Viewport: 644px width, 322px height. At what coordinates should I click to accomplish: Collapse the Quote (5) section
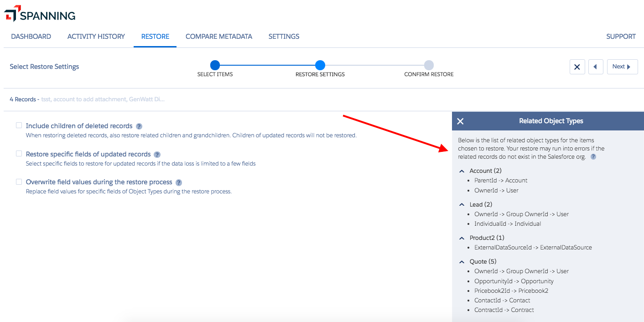click(x=462, y=262)
